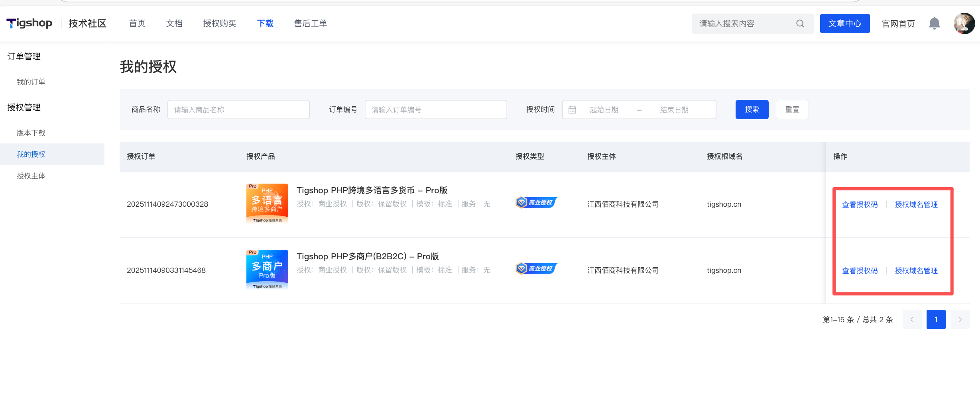Go to next page arrow

tap(960, 319)
